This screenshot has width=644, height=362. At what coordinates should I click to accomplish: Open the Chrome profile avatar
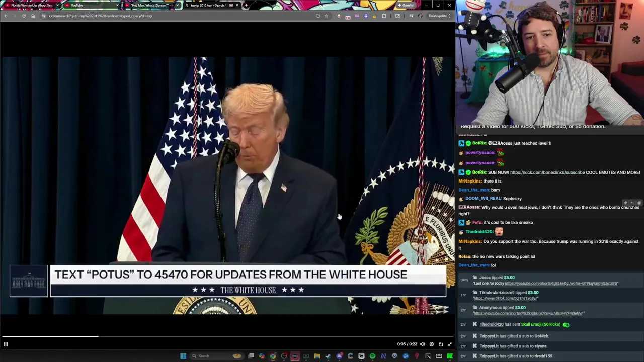point(420,16)
